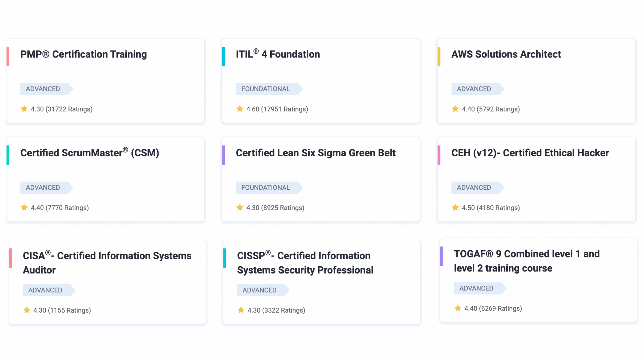Click the FOUNDATIONAL tag on the Lean Six Sigma card

269,187
